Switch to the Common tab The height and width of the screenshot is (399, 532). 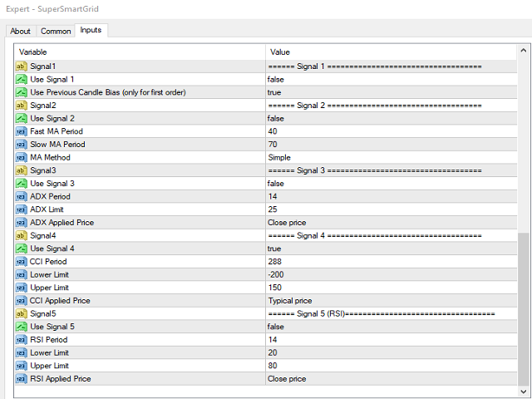(56, 32)
